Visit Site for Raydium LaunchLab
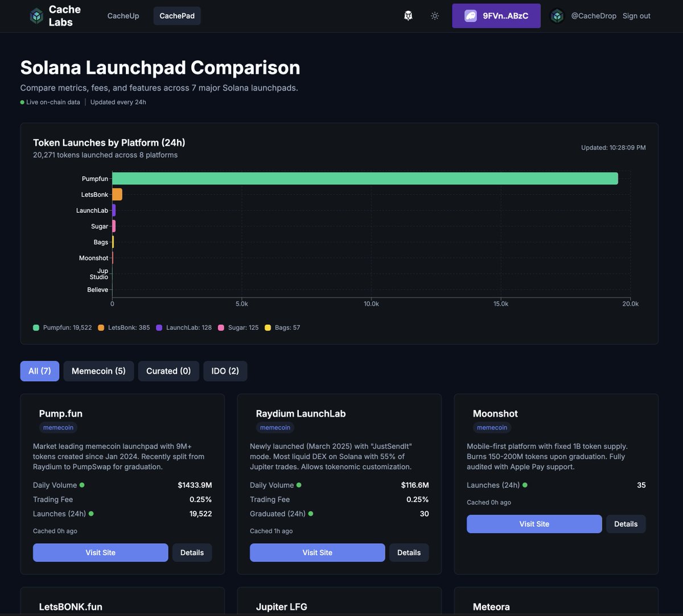 pyautogui.click(x=318, y=552)
